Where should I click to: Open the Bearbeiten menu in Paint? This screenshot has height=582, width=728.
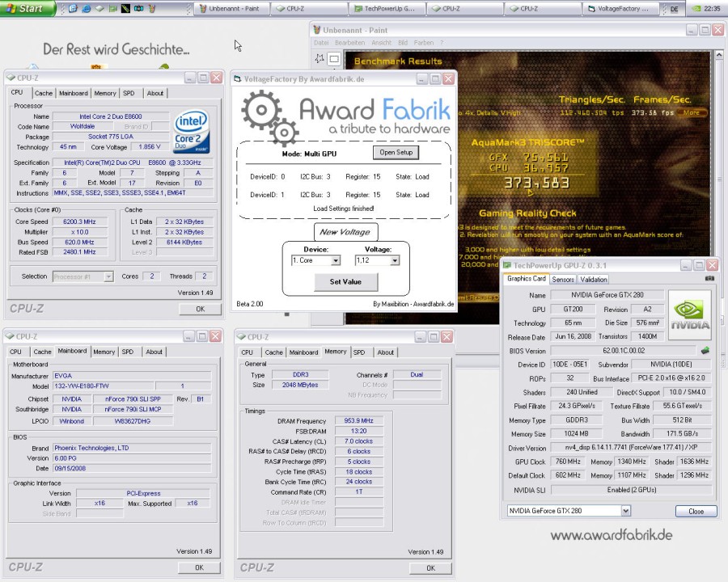(x=350, y=43)
